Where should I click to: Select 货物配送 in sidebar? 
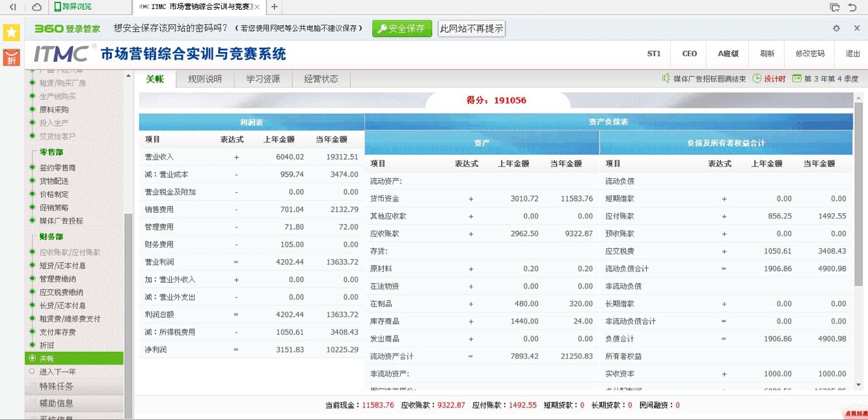54,181
